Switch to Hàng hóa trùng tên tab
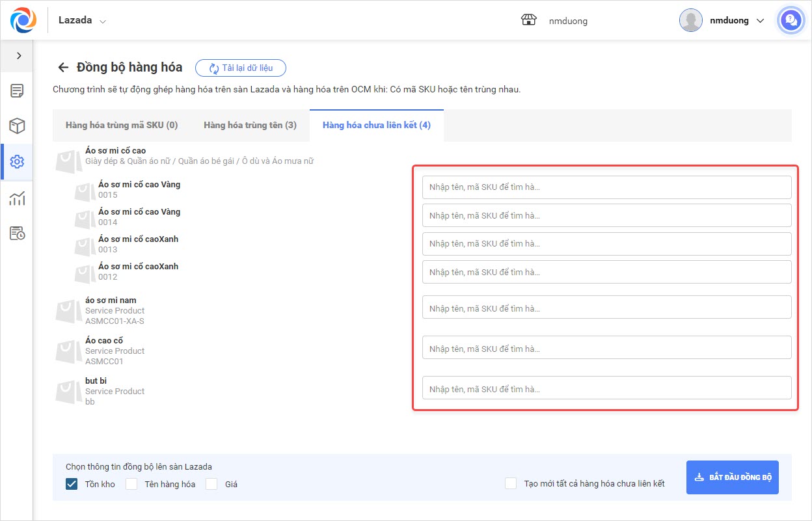The image size is (812, 521). pos(250,125)
